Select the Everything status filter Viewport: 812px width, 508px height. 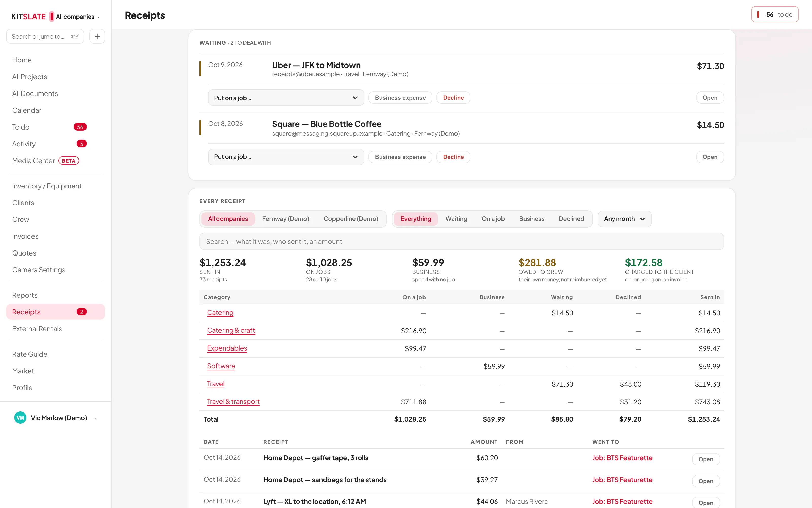[x=416, y=219]
